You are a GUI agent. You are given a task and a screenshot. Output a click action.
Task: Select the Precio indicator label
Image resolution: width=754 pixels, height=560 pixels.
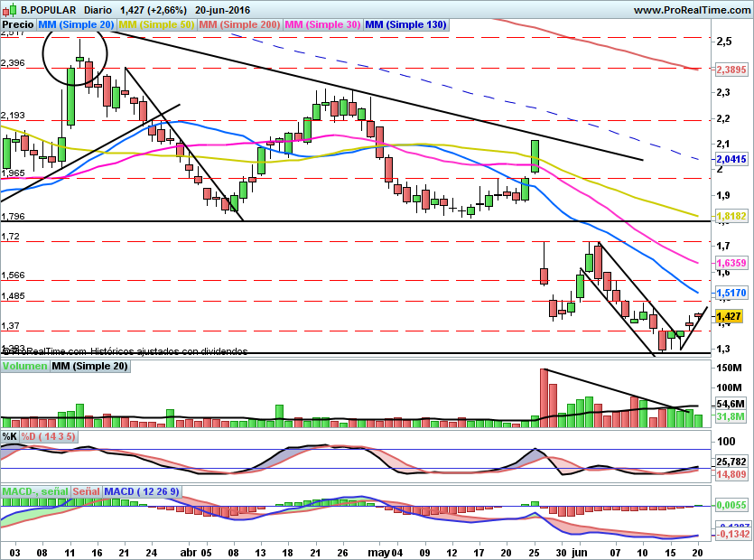coord(18,24)
